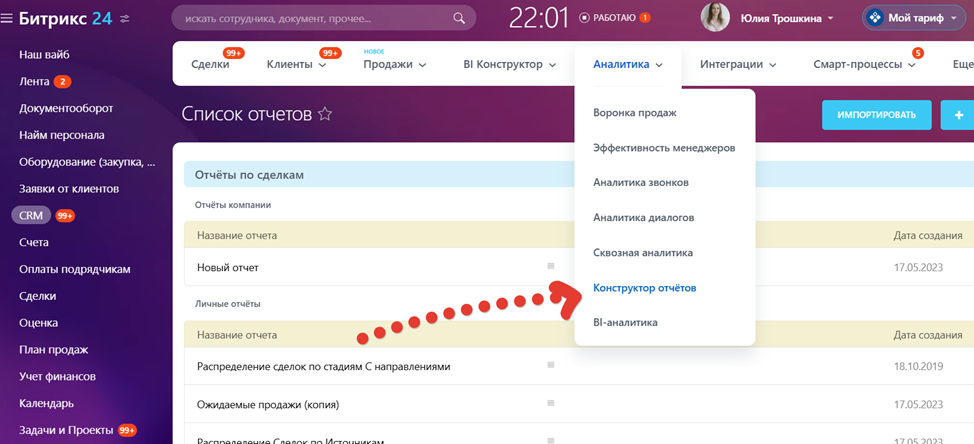
Task: Open Найм персонала in sidebar
Action: point(61,135)
